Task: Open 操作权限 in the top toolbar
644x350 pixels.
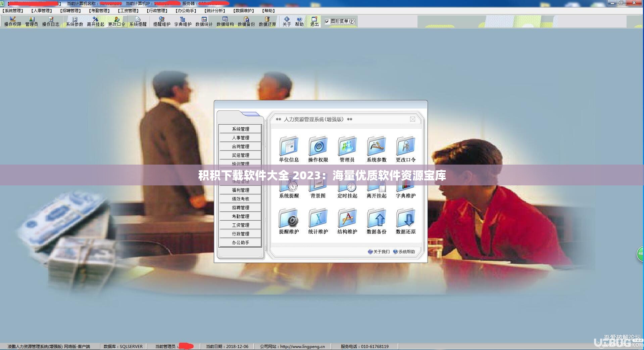Action: click(x=13, y=21)
